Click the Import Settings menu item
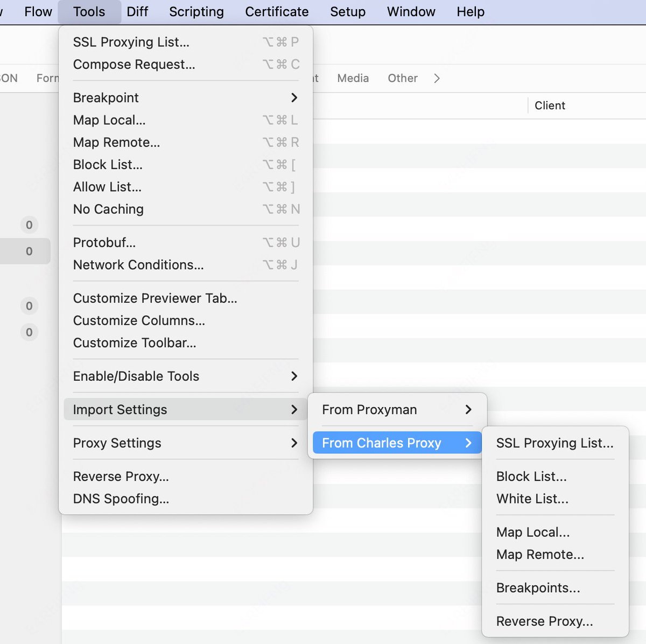The width and height of the screenshot is (646, 644). point(186,409)
